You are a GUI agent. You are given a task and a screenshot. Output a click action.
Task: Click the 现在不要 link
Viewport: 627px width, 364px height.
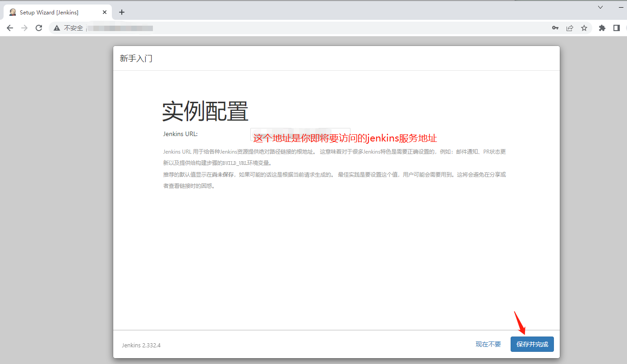(x=488, y=344)
